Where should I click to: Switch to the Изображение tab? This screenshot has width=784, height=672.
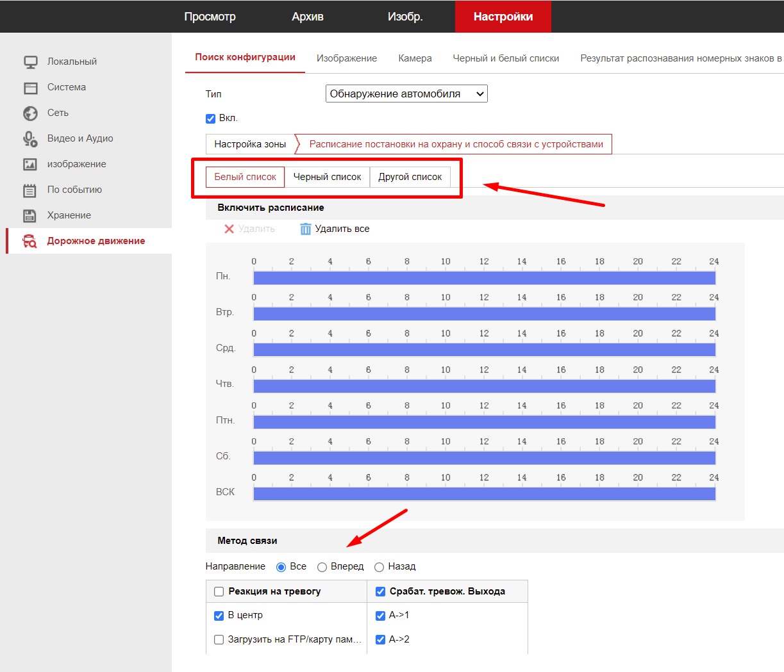[x=347, y=58]
